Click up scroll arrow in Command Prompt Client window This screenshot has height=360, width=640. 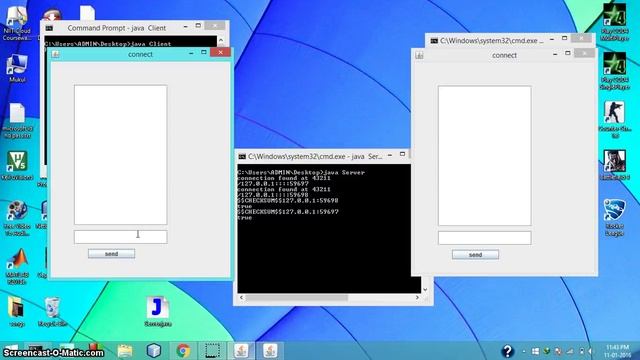[x=221, y=40]
